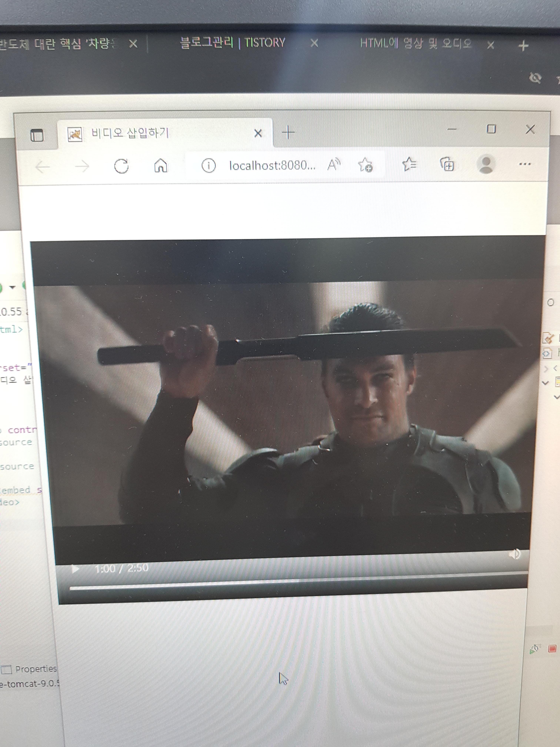The height and width of the screenshot is (747, 560).
Task: Mute the video with speaker icon
Action: 515,554
